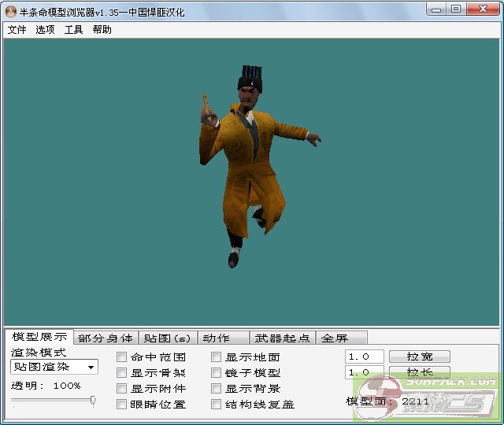Click the width scale input field beside 拉宽
504x425 pixels.
tap(364, 357)
